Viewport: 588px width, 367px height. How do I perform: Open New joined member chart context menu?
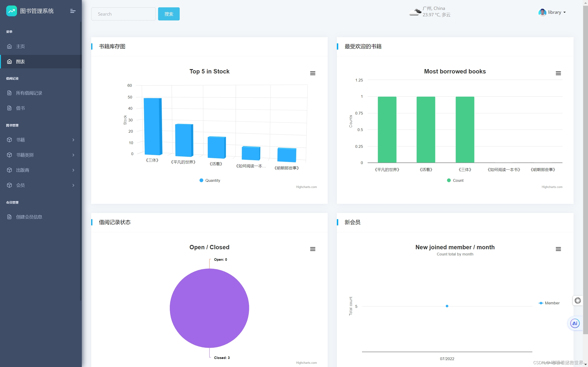[x=558, y=249]
